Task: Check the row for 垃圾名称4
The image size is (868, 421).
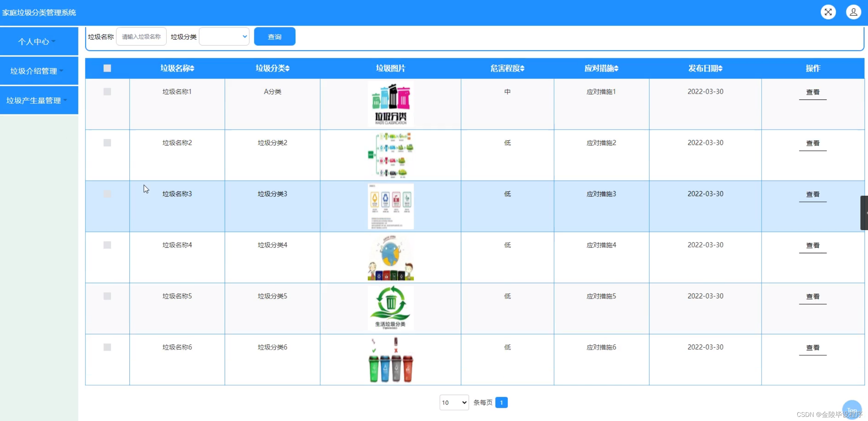Action: point(107,245)
